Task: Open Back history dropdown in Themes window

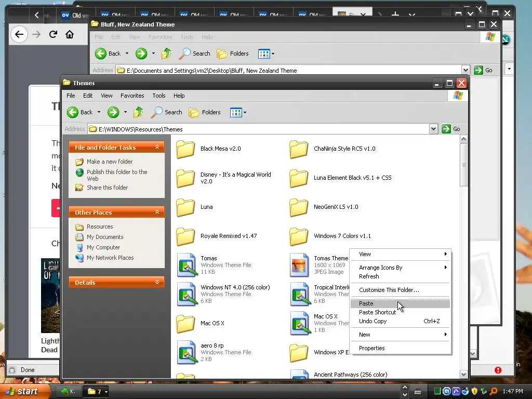Action: click(x=99, y=112)
